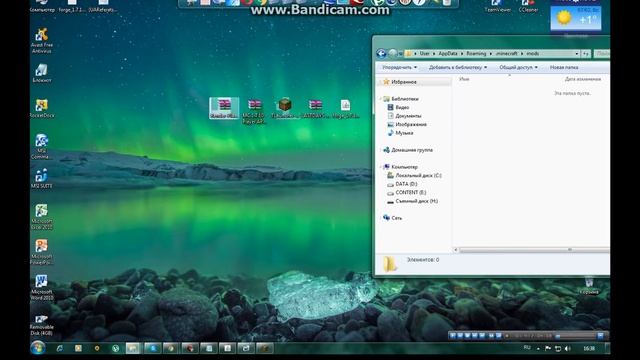640x360 pixels.
Task: Open the Action Center flag icon
Action: pyautogui.click(x=548, y=348)
